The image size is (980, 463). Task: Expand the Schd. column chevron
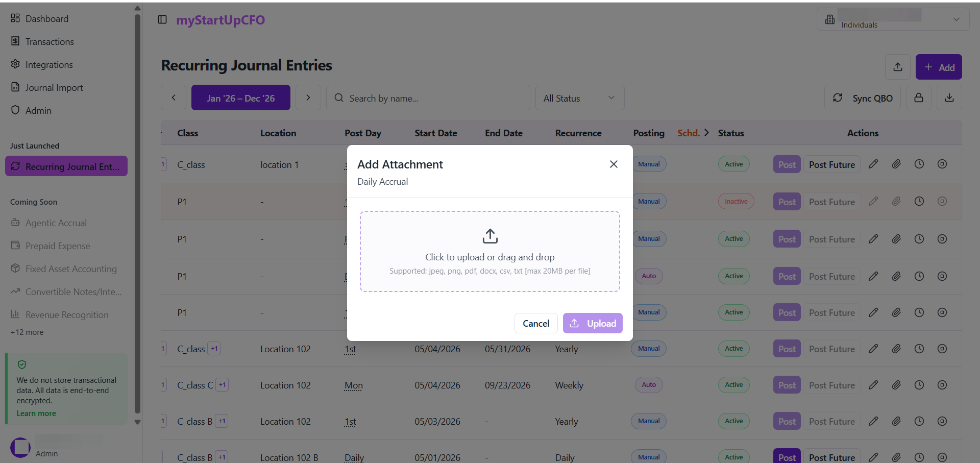pos(706,133)
